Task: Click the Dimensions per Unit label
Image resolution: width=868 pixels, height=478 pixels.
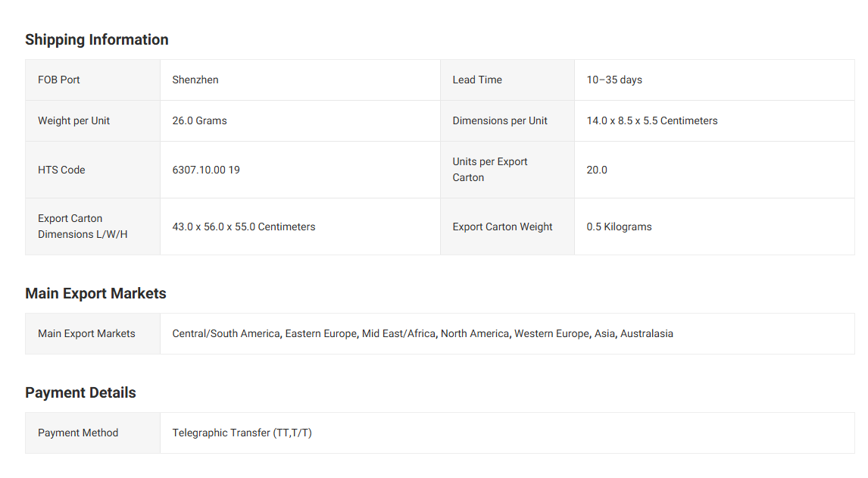Action: tap(500, 120)
